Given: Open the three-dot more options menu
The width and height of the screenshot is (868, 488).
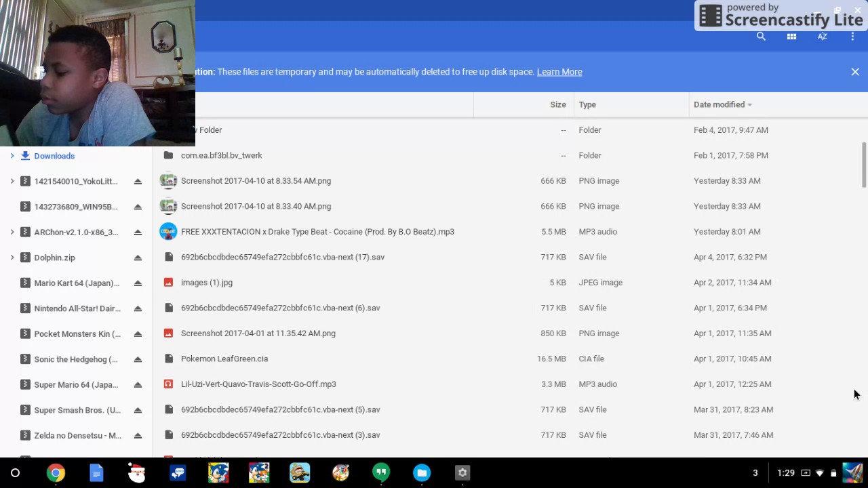Looking at the screenshot, I should [852, 37].
